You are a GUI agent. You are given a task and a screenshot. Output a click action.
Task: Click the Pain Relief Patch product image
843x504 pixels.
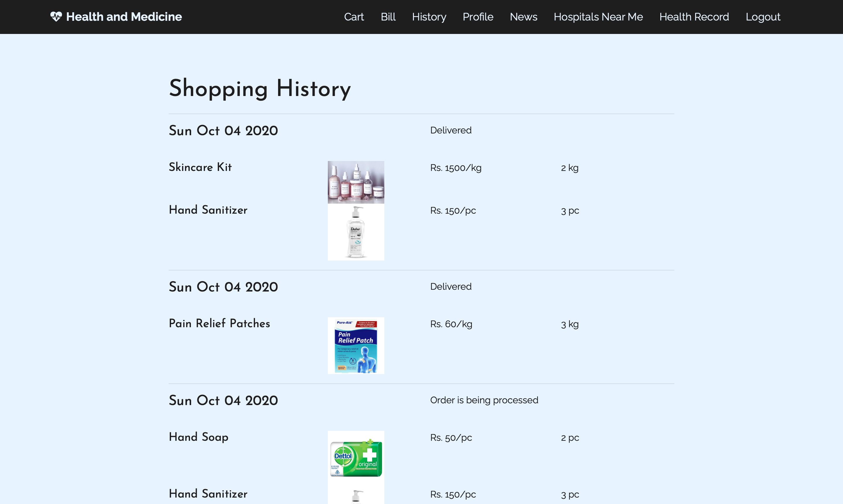pos(356,345)
